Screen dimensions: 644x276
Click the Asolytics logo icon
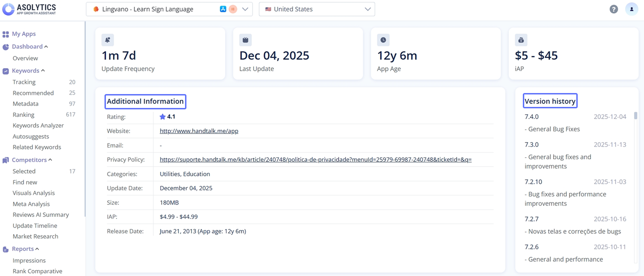(x=8, y=9)
